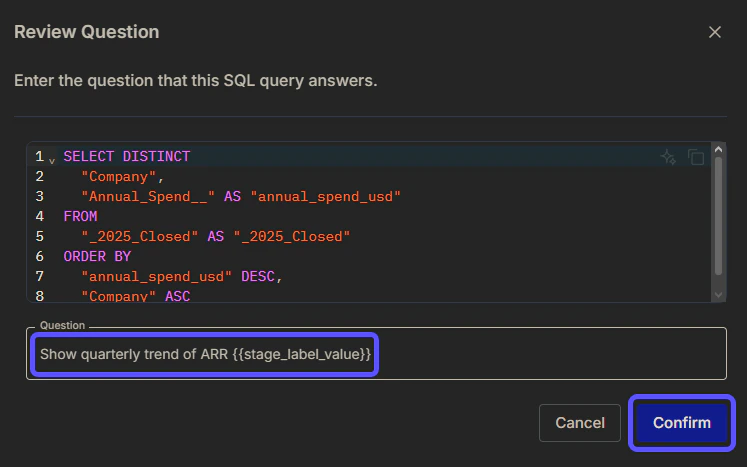Collapse the SELECT statement fold arrow
The width and height of the screenshot is (747, 467).
[52, 161]
